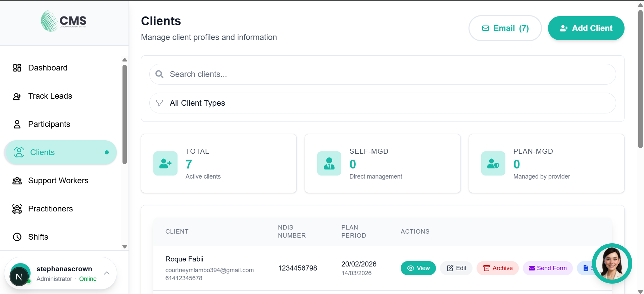Click the Self-Mgd person icon
This screenshot has width=644, height=294.
pyautogui.click(x=329, y=163)
